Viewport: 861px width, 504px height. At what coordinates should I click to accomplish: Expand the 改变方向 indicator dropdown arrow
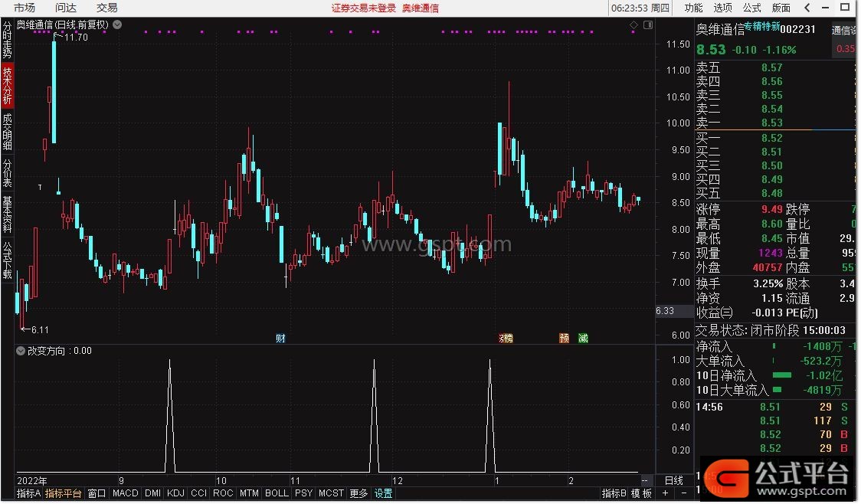tap(21, 351)
